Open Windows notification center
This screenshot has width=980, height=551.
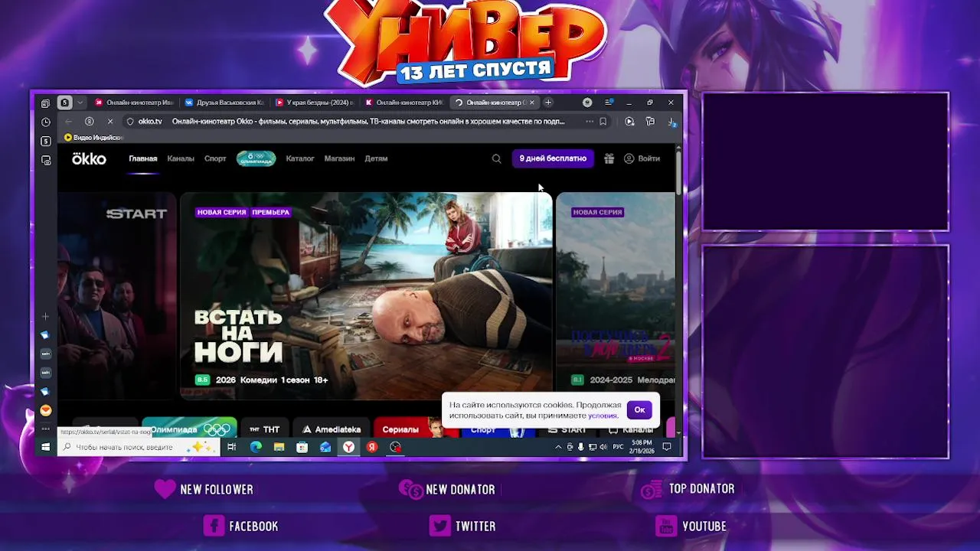[x=667, y=447]
